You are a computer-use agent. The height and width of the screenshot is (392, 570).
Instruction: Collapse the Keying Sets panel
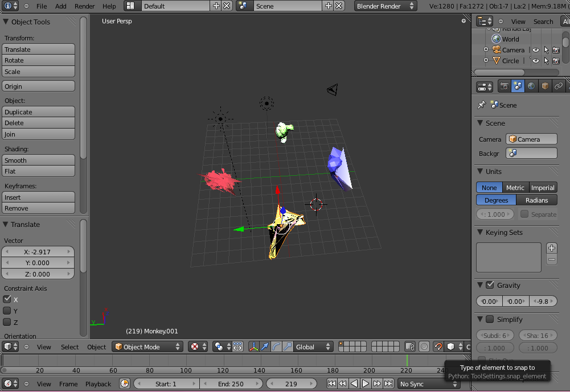click(480, 232)
